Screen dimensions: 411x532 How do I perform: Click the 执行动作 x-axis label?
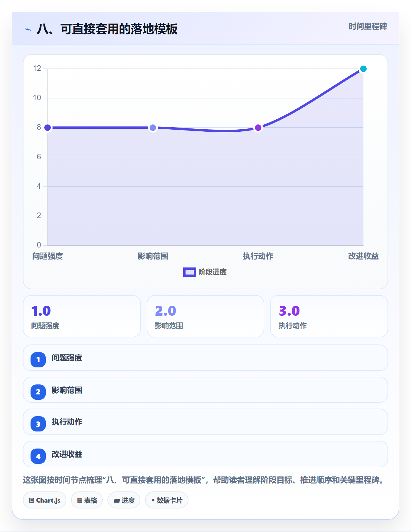tap(258, 256)
